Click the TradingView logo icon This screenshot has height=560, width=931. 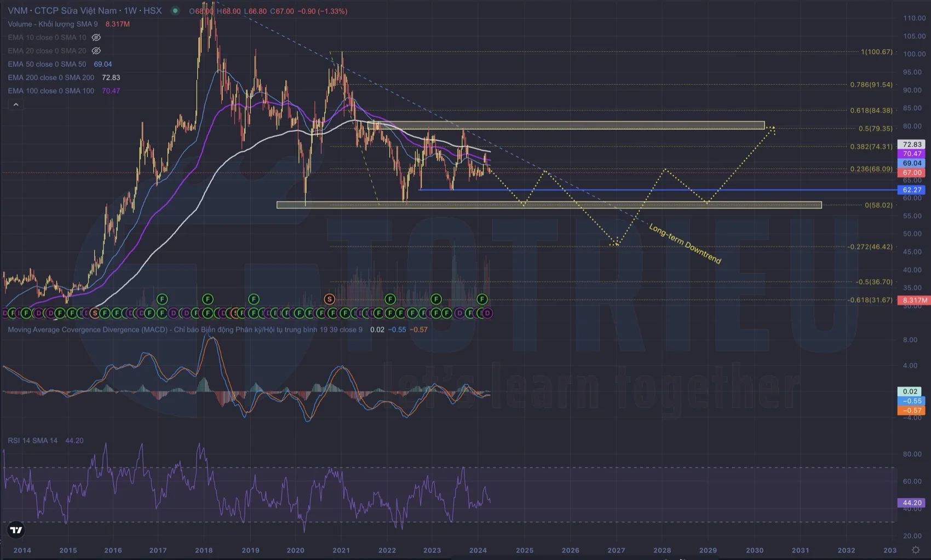[16, 529]
